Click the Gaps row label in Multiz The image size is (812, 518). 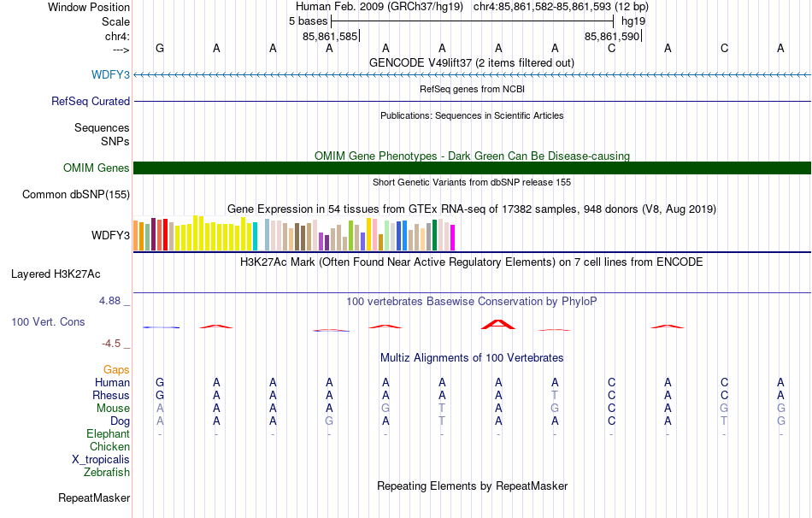116,369
